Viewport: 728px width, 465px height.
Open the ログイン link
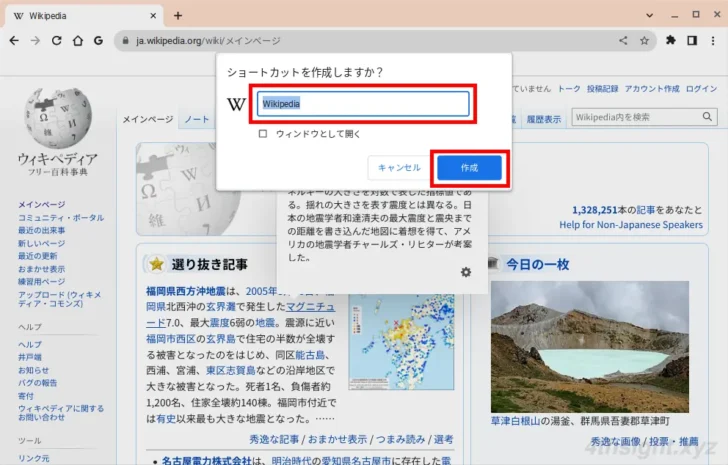click(x=702, y=89)
